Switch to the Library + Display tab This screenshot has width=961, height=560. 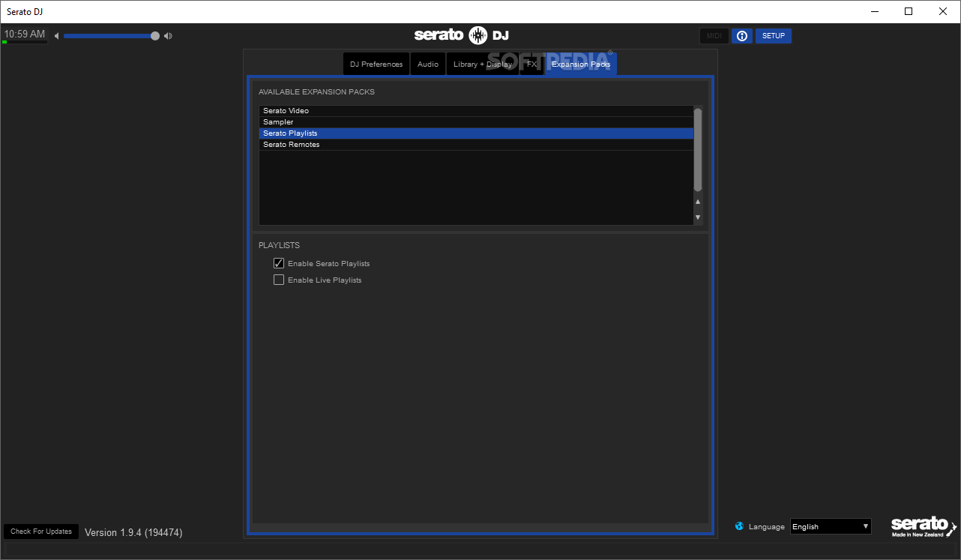point(483,64)
